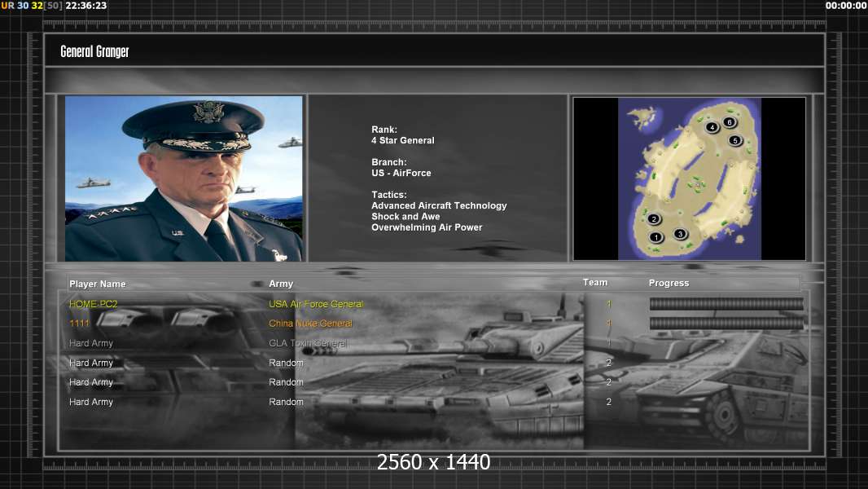Click start position marker 2 on the map
The image size is (868, 489).
coord(654,218)
